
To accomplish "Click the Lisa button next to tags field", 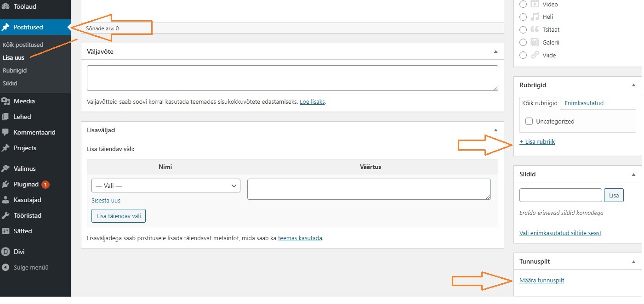I will (614, 195).
